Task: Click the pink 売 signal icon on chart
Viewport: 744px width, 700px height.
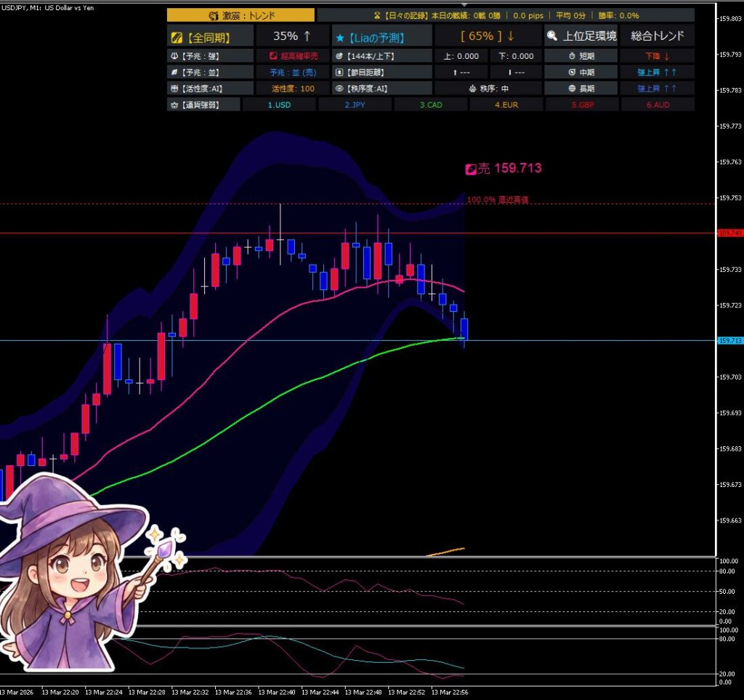Action: (471, 169)
